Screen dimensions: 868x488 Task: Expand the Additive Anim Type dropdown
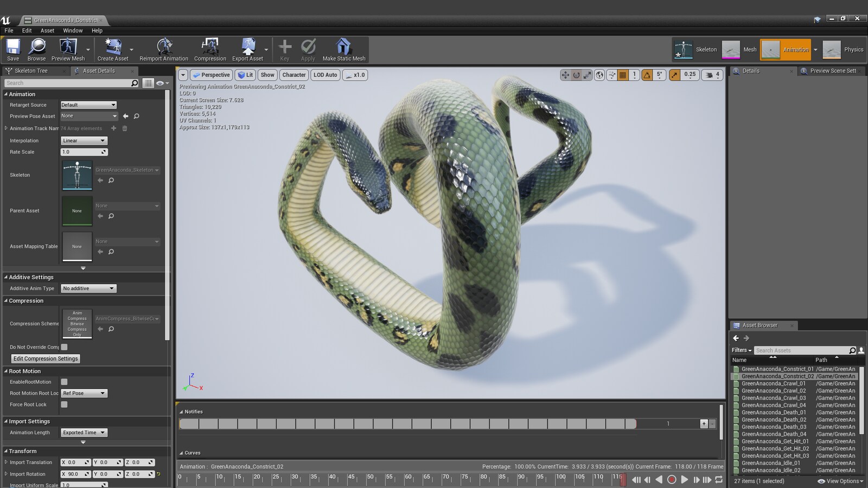tap(88, 288)
